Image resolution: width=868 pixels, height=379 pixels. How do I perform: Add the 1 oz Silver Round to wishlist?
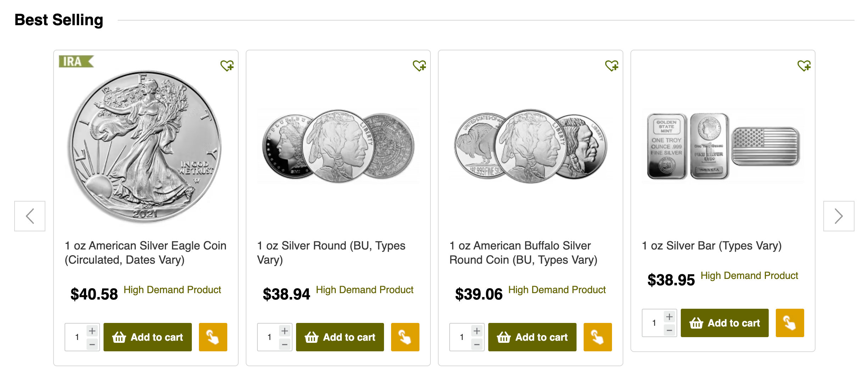[x=419, y=66]
